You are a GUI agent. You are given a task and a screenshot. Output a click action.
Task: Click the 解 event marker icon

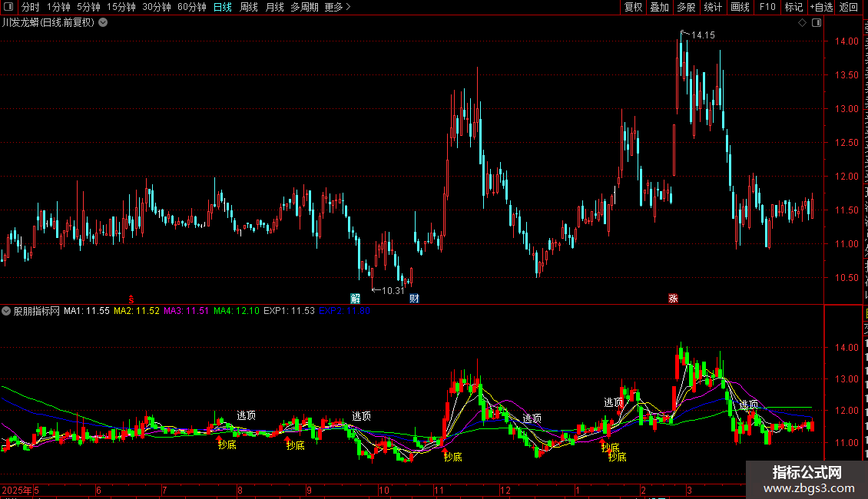click(x=356, y=299)
